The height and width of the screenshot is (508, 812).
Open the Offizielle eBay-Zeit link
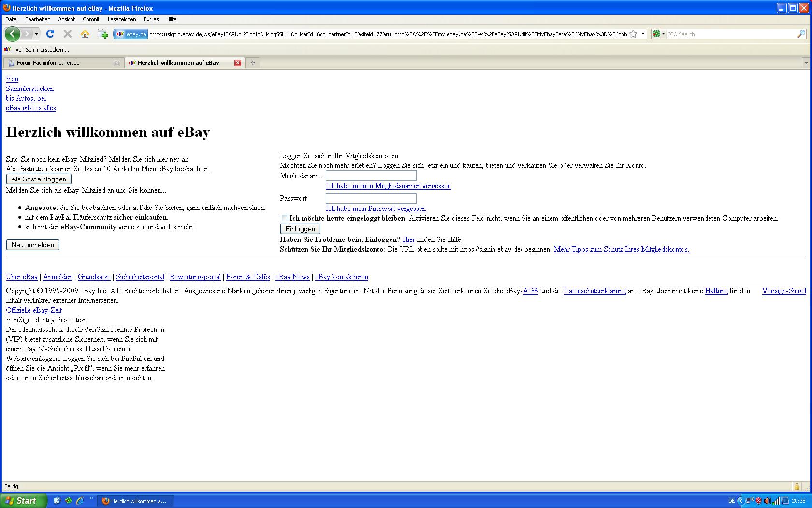click(34, 310)
